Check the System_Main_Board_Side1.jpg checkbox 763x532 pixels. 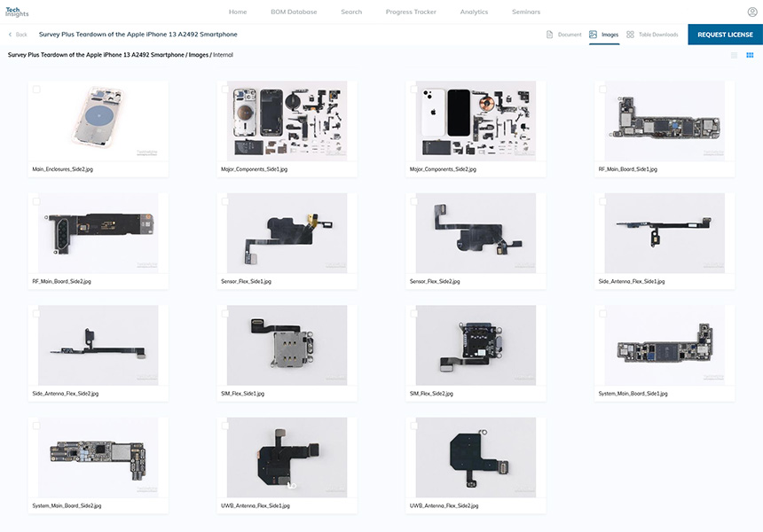pos(602,314)
